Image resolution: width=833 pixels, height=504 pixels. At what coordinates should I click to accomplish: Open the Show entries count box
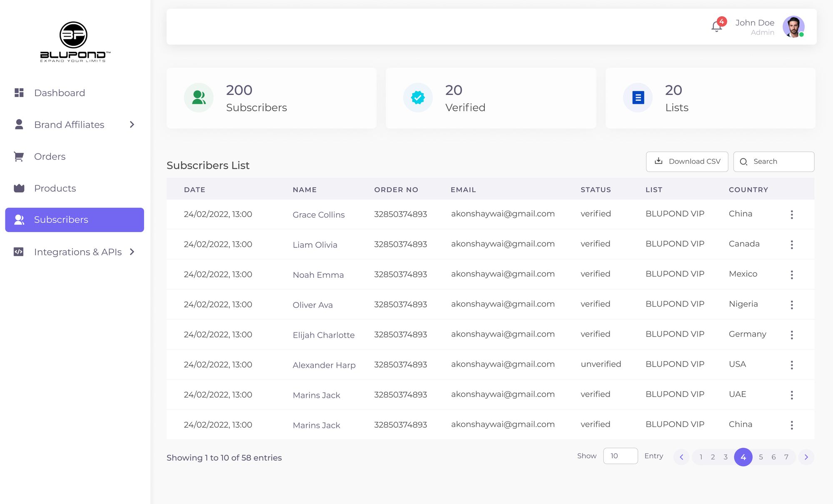[620, 456]
